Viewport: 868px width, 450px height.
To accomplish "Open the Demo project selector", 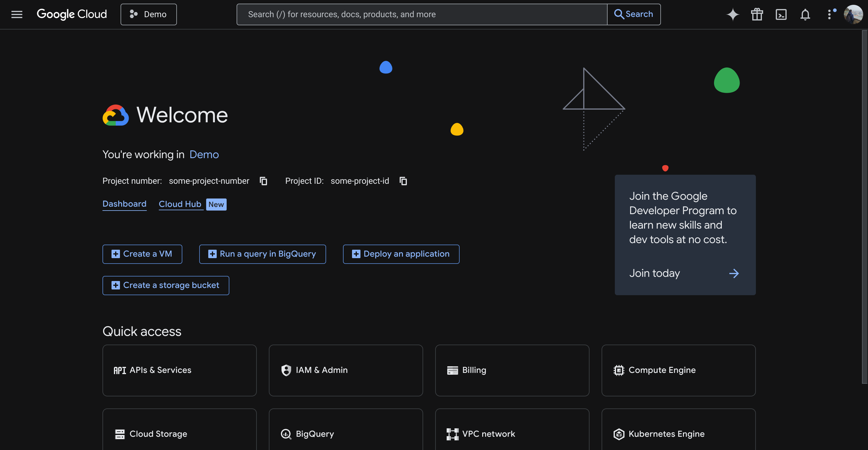I will pyautogui.click(x=148, y=14).
